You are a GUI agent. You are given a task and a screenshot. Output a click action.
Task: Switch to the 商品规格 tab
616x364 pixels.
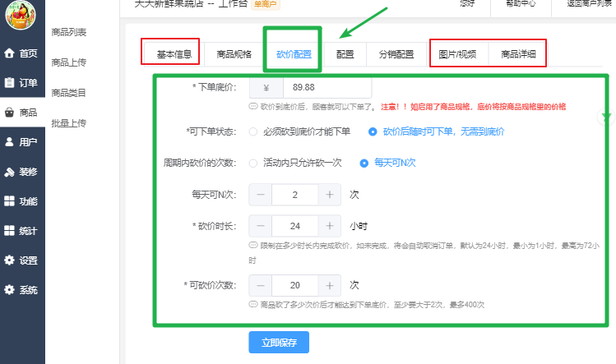click(x=234, y=54)
